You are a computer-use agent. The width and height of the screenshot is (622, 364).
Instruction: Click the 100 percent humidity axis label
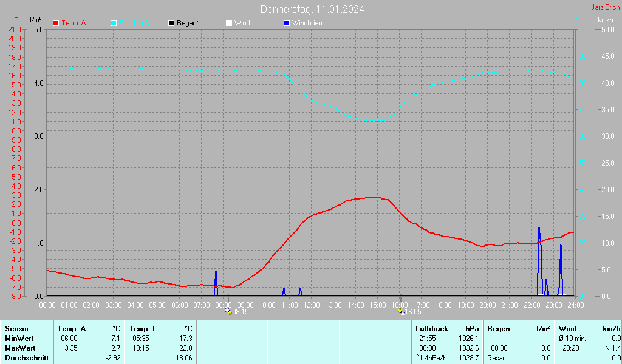(x=585, y=30)
